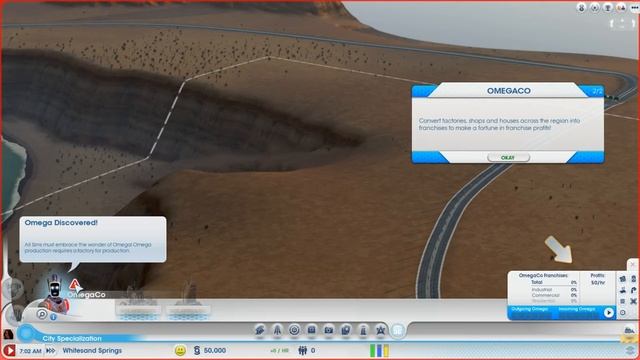The height and width of the screenshot is (360, 640).
Task: Click the 2/2 page indicator in the OmegaCo dialog
Action: (597, 91)
